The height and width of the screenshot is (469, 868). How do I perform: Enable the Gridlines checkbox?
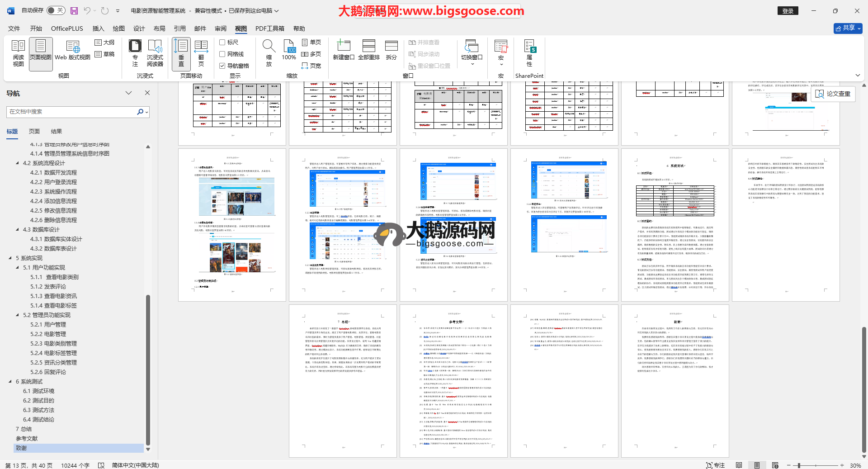[222, 54]
